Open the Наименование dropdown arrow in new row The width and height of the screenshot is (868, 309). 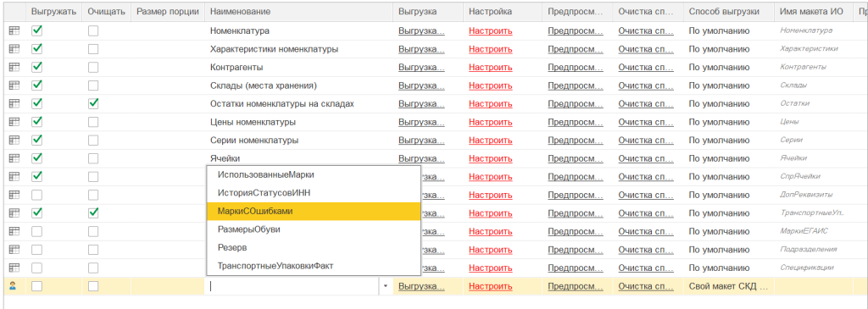tap(386, 287)
